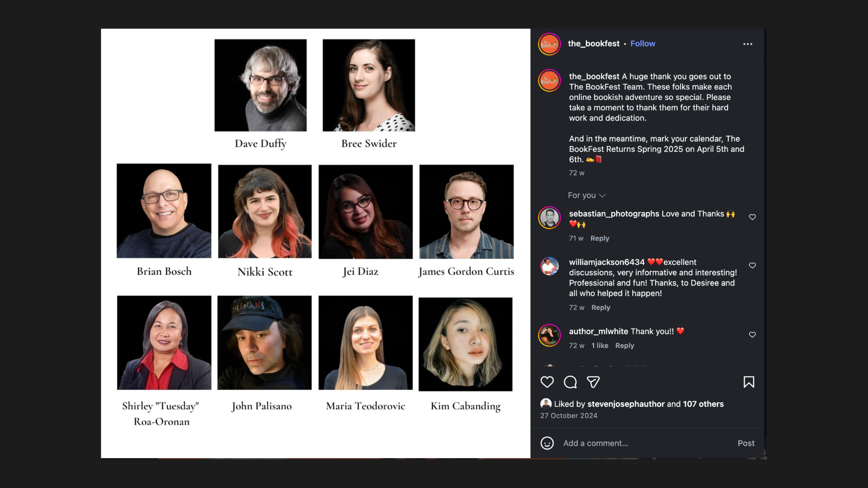Viewport: 868px width, 488px height.
Task: Reply to williamjackson6434's comment
Action: (x=600, y=307)
